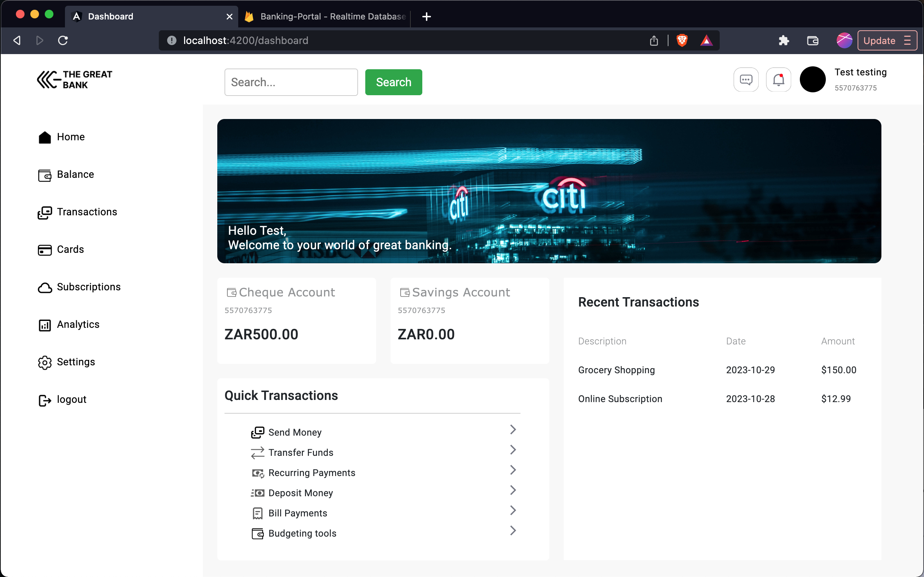The image size is (924, 577).
Task: Click inside the search input field
Action: pos(291,82)
